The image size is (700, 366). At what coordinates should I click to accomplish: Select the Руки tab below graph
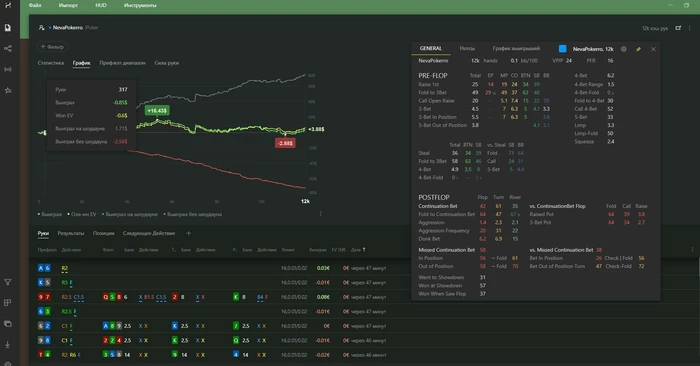click(43, 233)
